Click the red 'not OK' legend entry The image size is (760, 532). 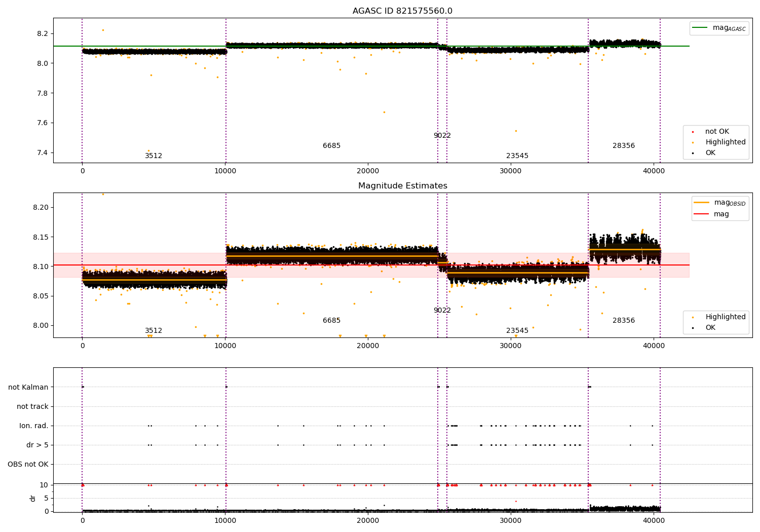point(716,132)
